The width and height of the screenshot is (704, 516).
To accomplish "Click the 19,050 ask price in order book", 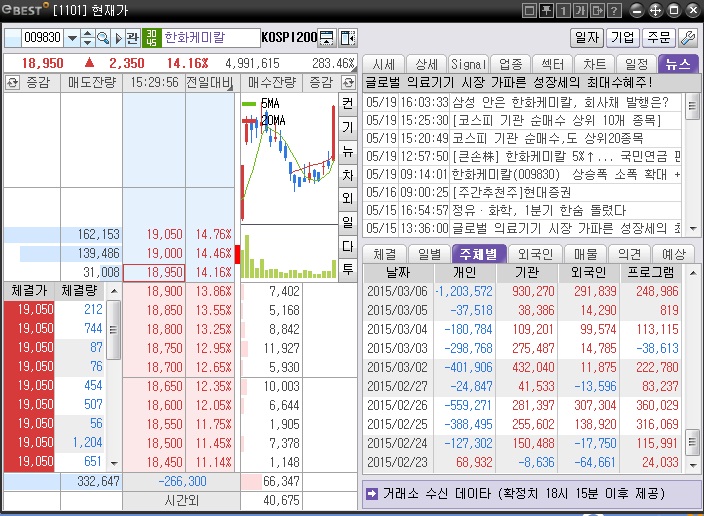I will [x=154, y=234].
